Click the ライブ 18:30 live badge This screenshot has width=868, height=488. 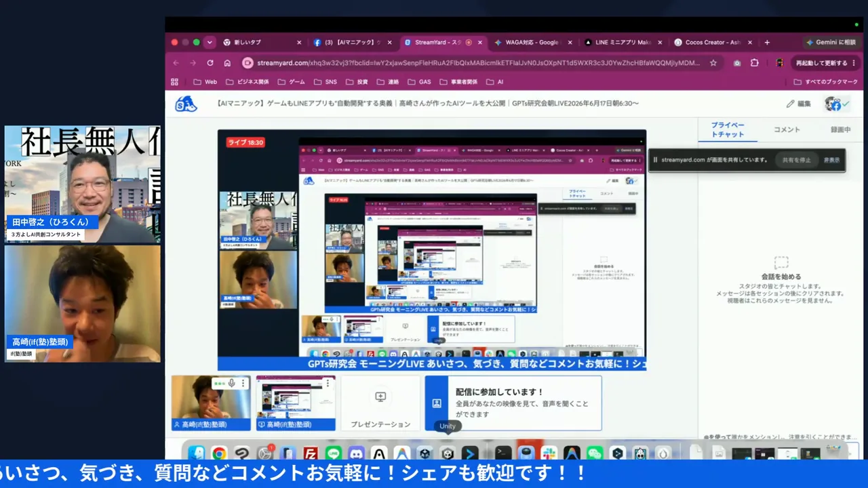coord(245,142)
